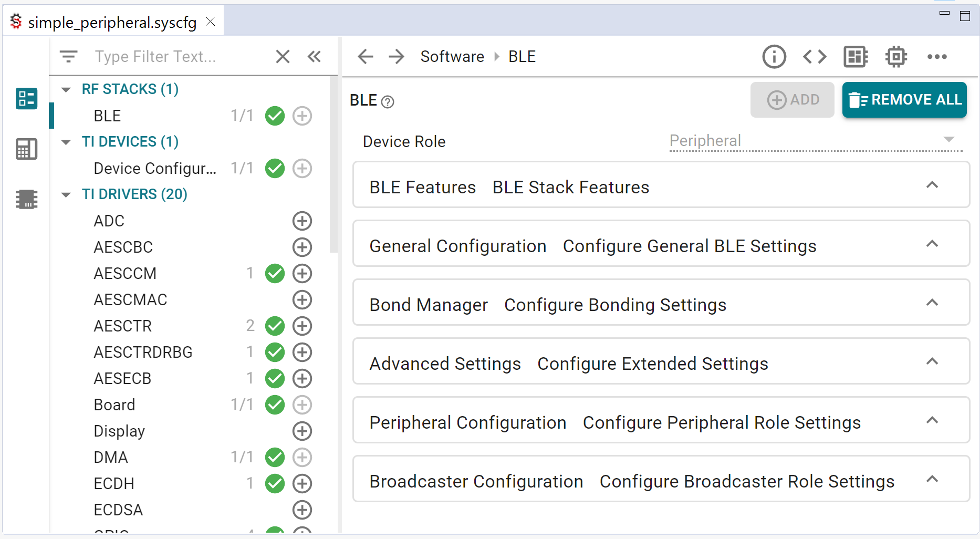Screen dimensions: 980x539
Task: Click the REMOVE ALL button
Action: [x=904, y=100]
